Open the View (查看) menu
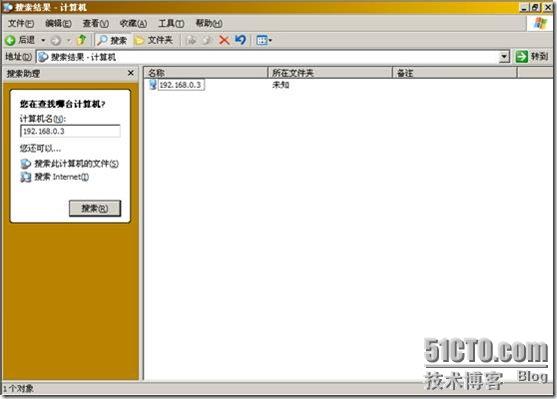The height and width of the screenshot is (399, 557). 96,23
